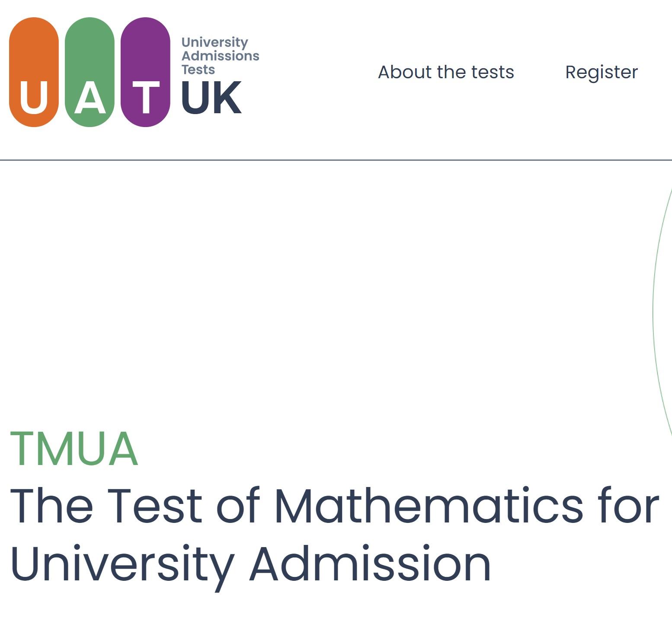Viewport: 672px width, 621px height.
Task: Click the word Admission in the heading
Action: (x=370, y=564)
